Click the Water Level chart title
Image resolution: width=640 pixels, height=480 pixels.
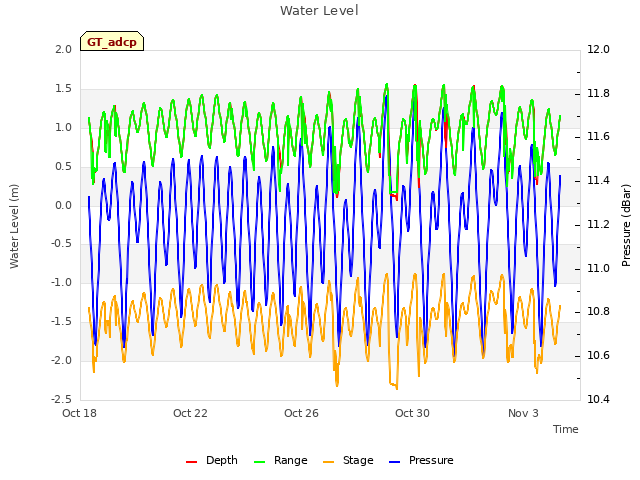pyautogui.click(x=319, y=10)
